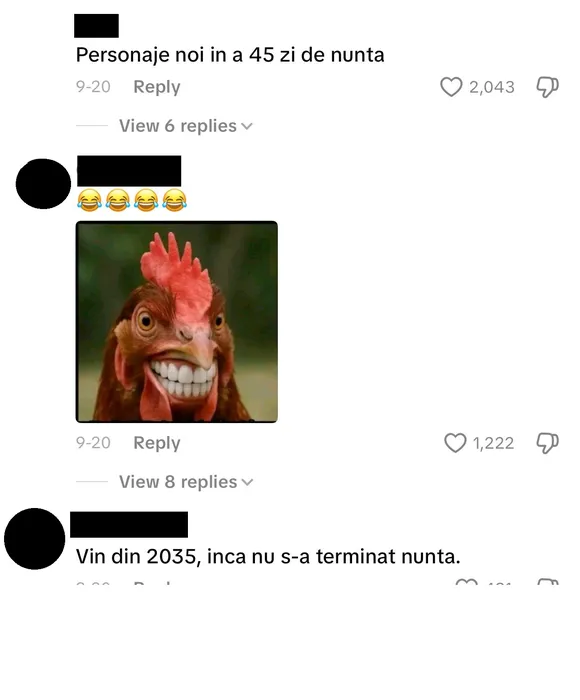Dislike the chicken image comment

coord(547,443)
